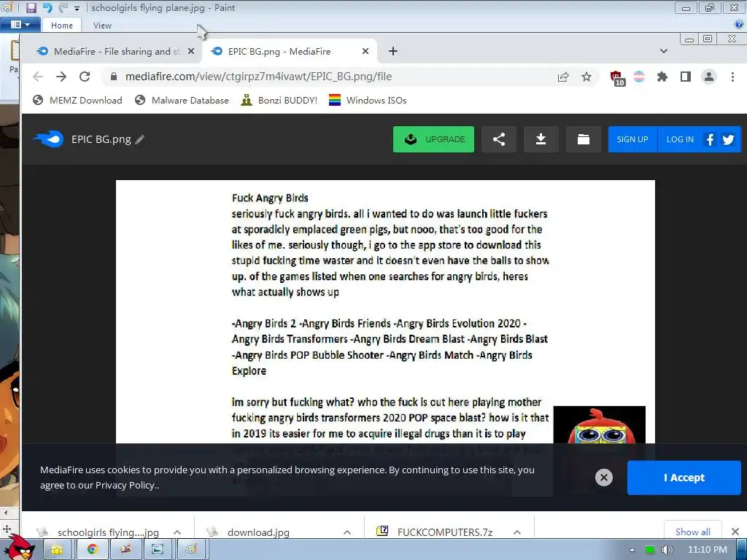Edit the EPIC BG.png file name pencil

pyautogui.click(x=139, y=139)
